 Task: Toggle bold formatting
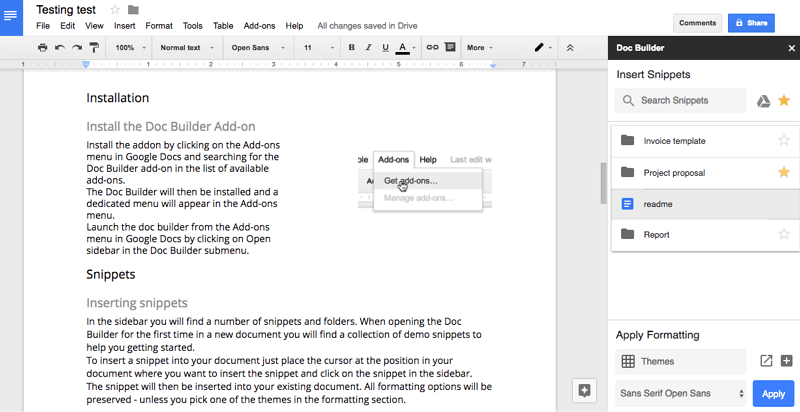click(352, 47)
